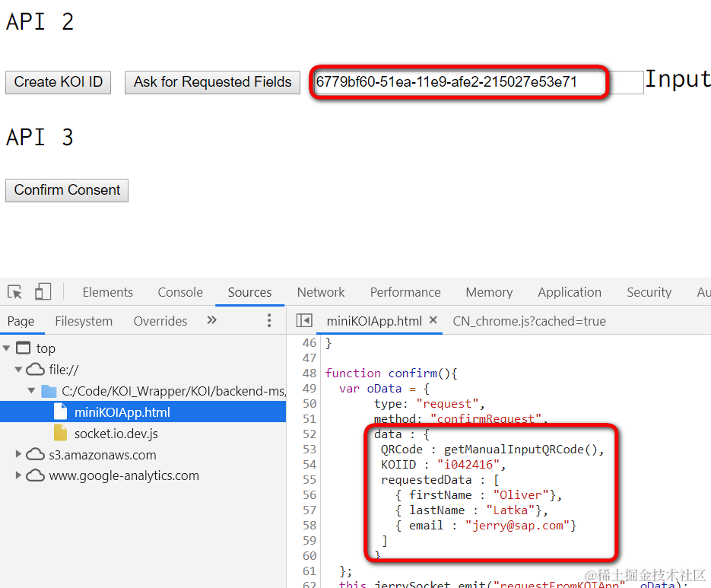Image resolution: width=711 pixels, height=588 pixels.
Task: Click the socket.io.dev.js file icon
Action: point(60,434)
